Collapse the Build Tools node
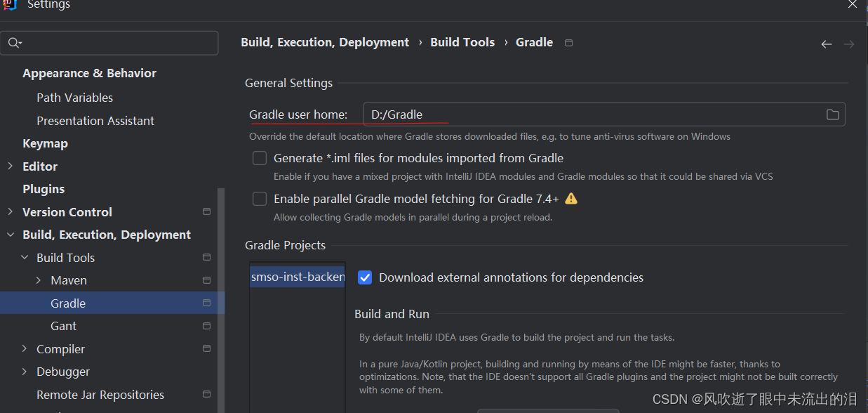This screenshot has width=868, height=413. (x=24, y=257)
